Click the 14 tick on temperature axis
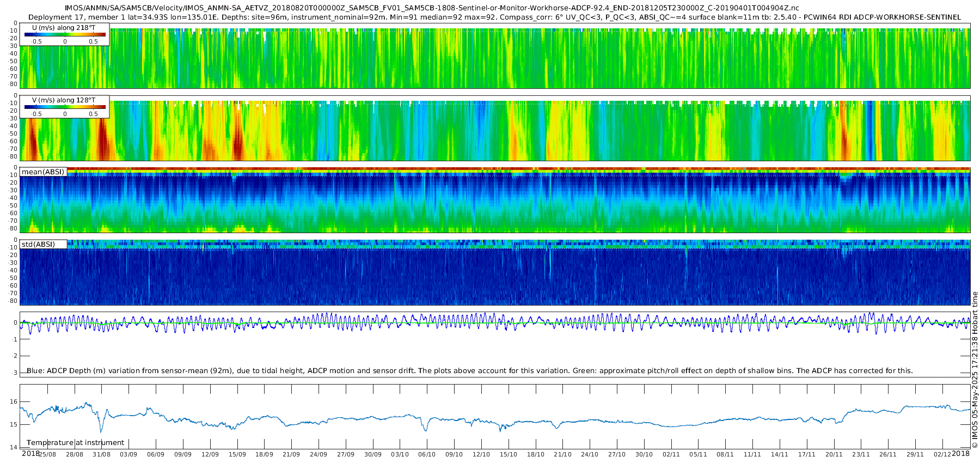This screenshot has height=463, width=980. (14, 448)
